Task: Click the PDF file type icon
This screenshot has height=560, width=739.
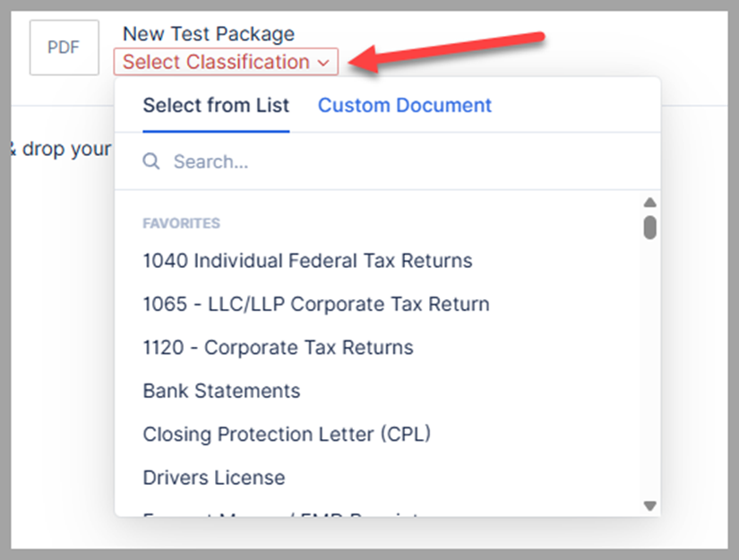Action: click(x=64, y=47)
